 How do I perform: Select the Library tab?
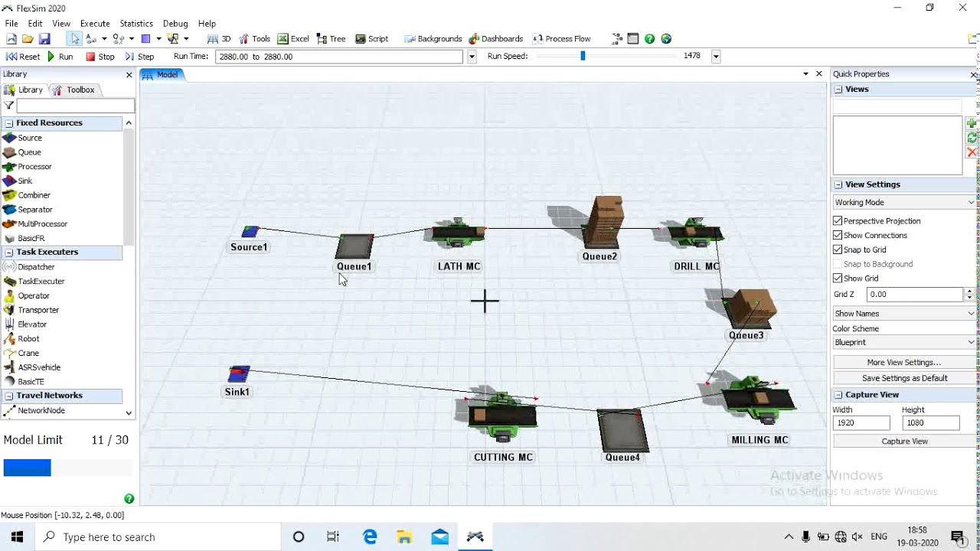pyautogui.click(x=24, y=90)
